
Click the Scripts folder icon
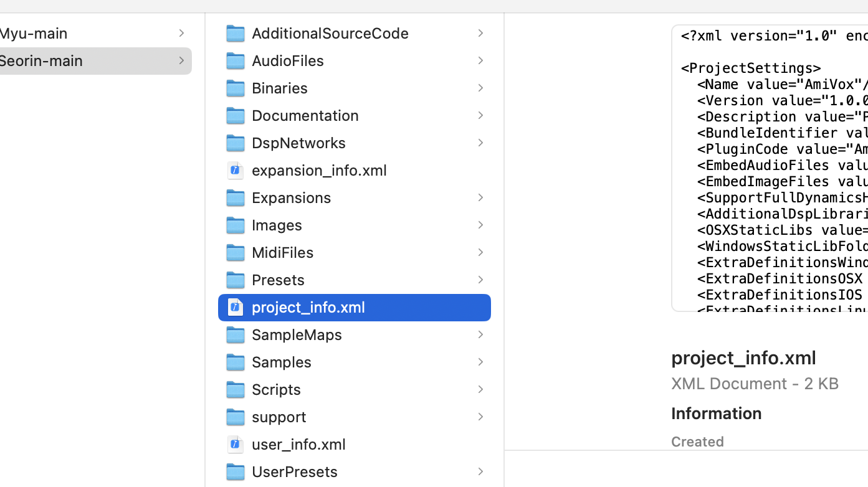235,389
